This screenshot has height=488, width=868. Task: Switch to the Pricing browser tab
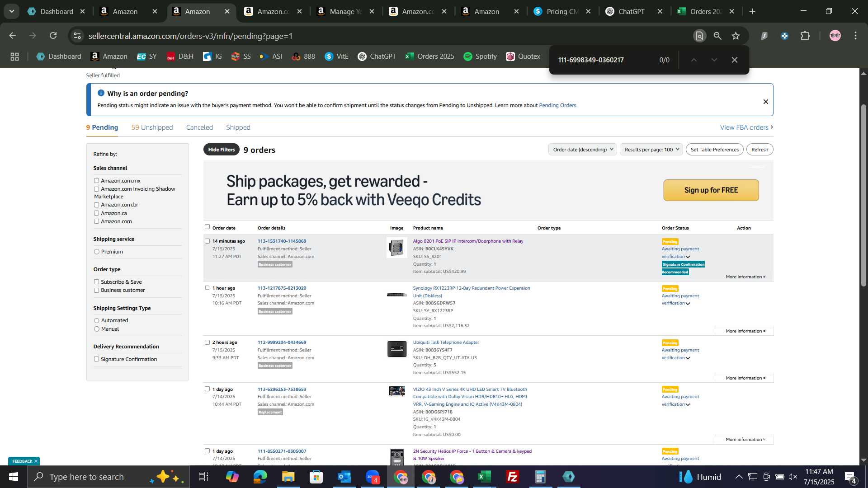[x=562, y=11]
